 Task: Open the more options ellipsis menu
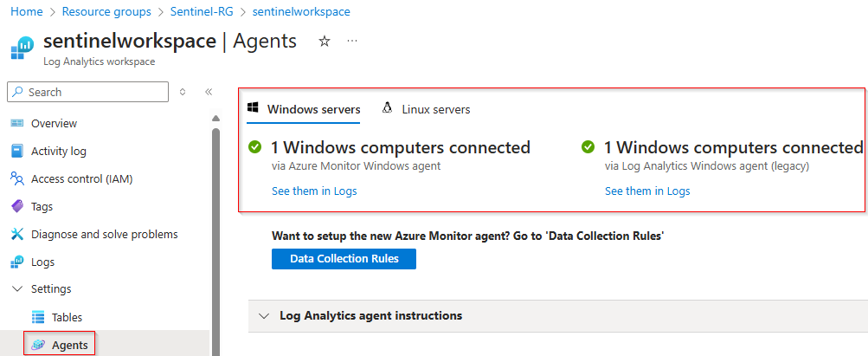click(x=352, y=42)
